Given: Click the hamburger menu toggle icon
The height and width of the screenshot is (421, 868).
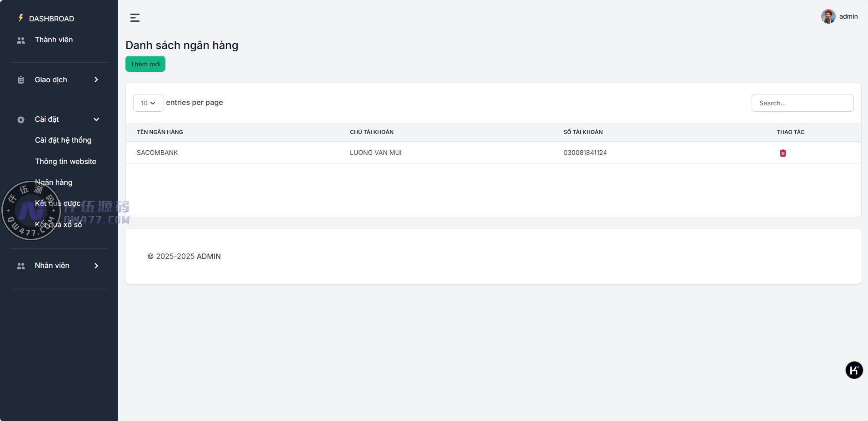Looking at the screenshot, I should point(135,18).
